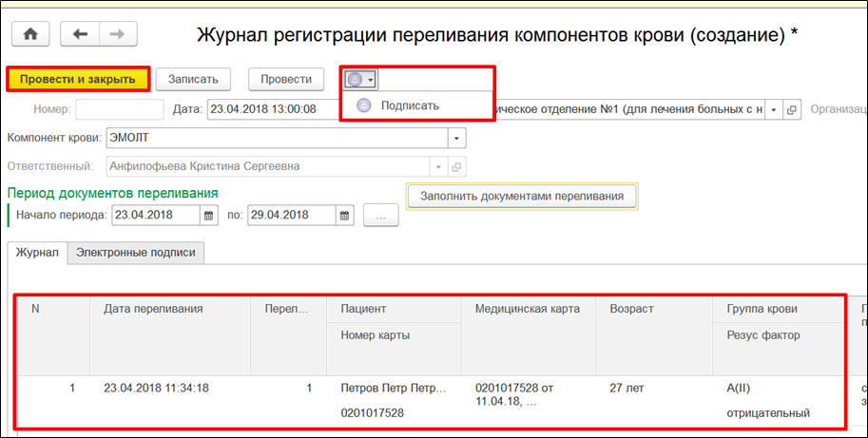Expand the Компонент крови dropdown
This screenshot has width=868, height=438.
pos(457,138)
